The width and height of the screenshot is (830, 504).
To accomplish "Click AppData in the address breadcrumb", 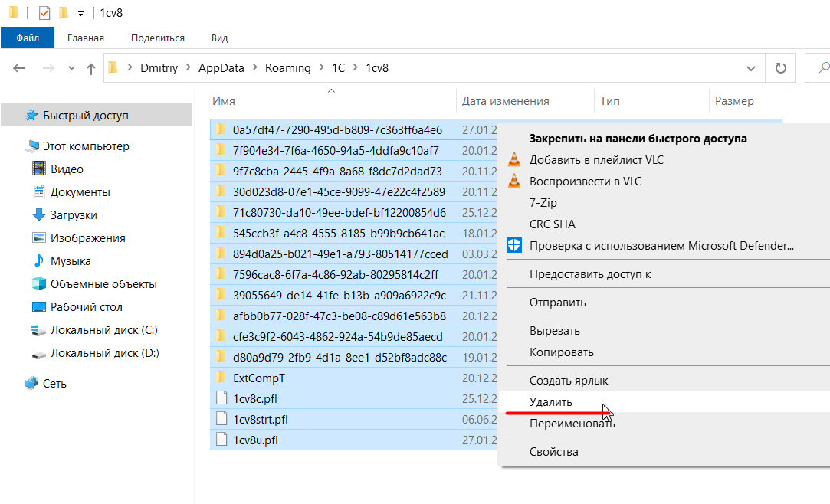I will [x=221, y=68].
